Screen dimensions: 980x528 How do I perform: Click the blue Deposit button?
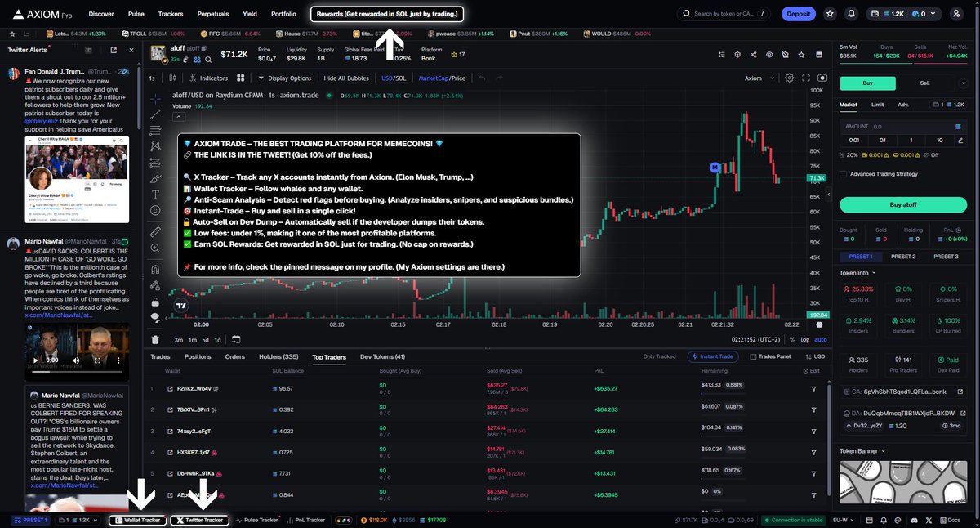click(799, 14)
